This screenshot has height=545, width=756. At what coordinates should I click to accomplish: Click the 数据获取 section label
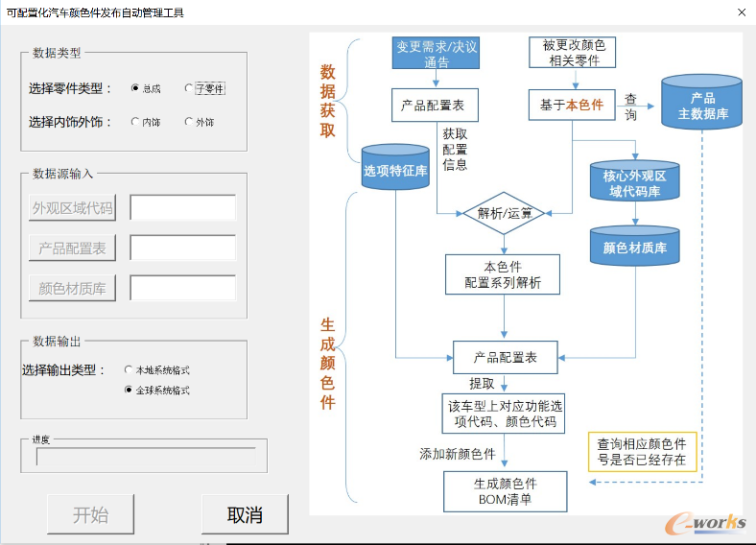tap(327, 101)
